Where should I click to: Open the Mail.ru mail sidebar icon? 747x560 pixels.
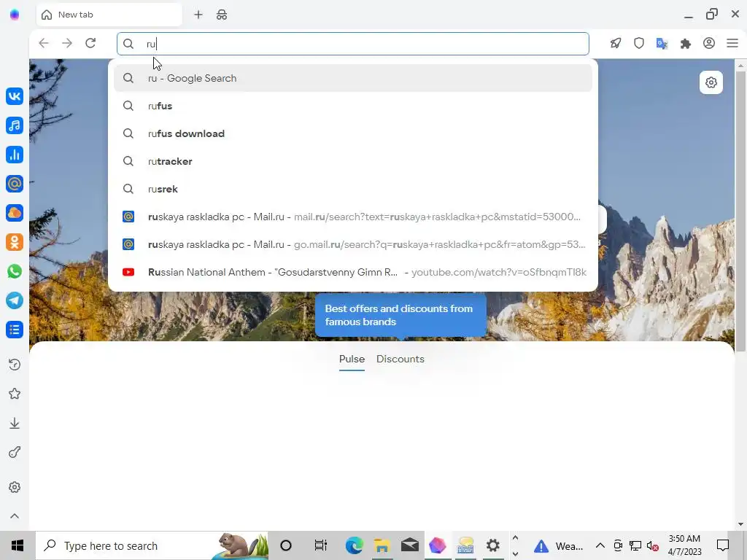15,183
